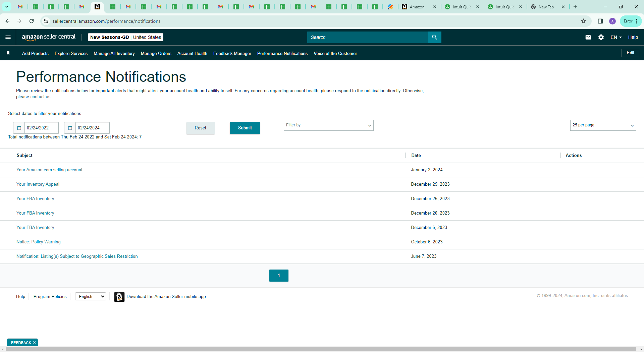This screenshot has height=352, width=644.
Task: Click the search magnifier button
Action: coord(434,37)
